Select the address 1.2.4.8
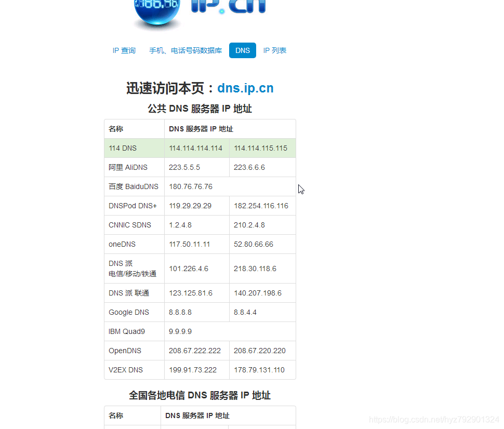 [x=180, y=225]
